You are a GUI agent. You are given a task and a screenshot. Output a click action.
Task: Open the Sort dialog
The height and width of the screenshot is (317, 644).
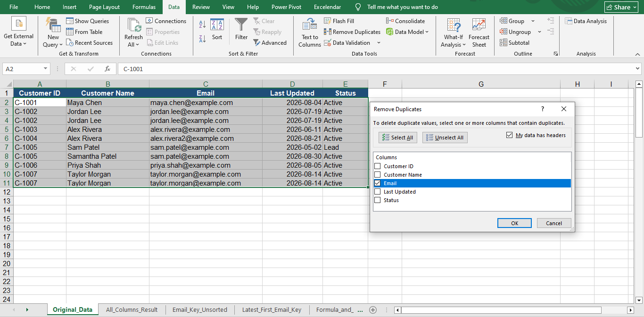coord(217,30)
